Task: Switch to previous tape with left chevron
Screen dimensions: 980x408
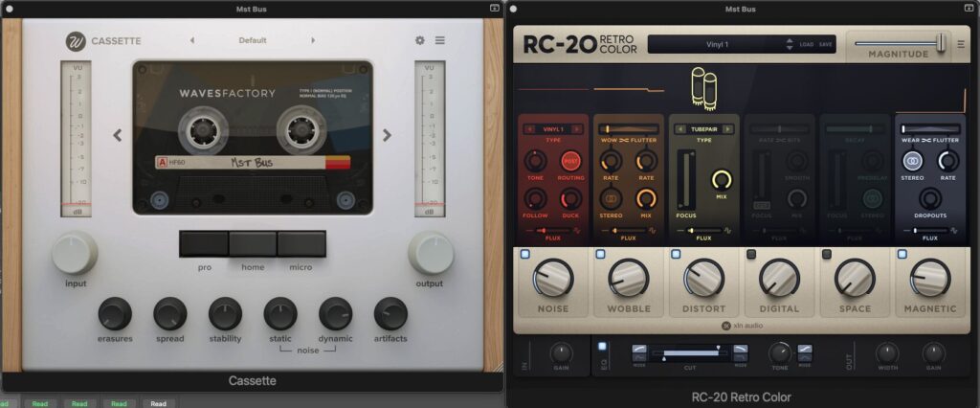Action: (x=118, y=135)
